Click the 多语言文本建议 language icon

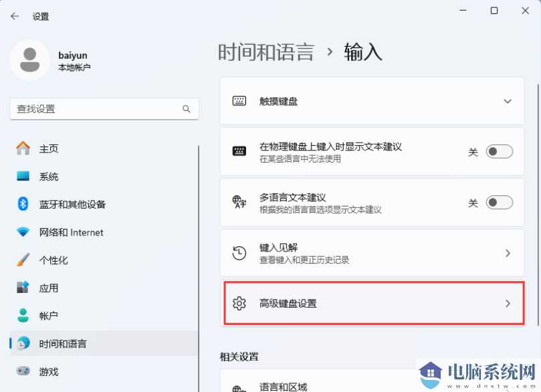tap(239, 202)
